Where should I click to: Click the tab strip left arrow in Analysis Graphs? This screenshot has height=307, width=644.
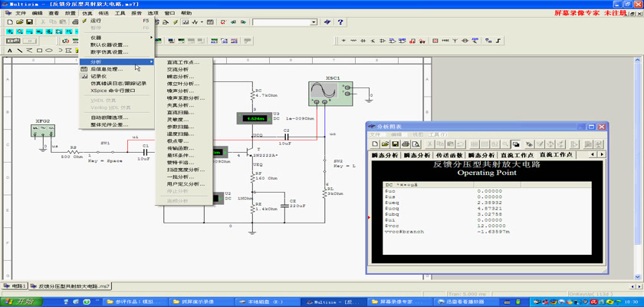point(592,154)
